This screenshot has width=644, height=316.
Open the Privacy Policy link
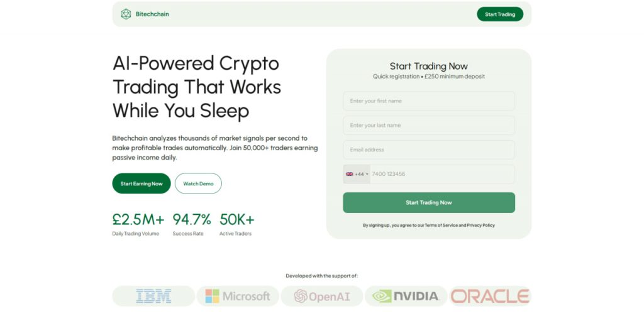[480, 225]
